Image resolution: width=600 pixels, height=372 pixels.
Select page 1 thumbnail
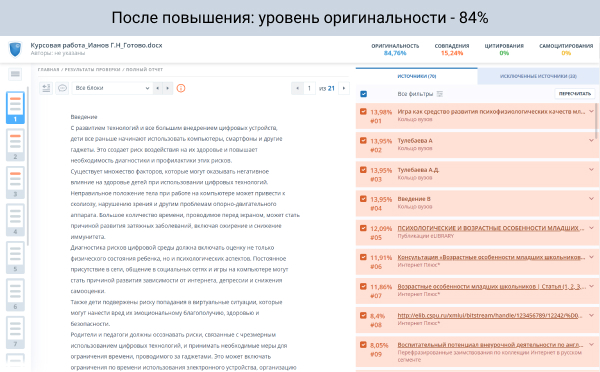(15, 108)
